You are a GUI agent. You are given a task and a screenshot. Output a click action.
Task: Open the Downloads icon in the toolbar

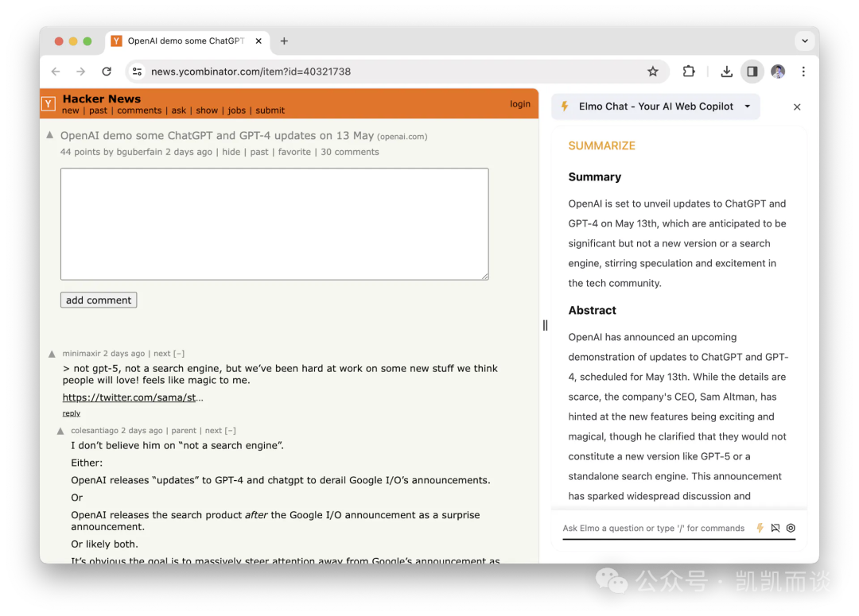tap(726, 72)
